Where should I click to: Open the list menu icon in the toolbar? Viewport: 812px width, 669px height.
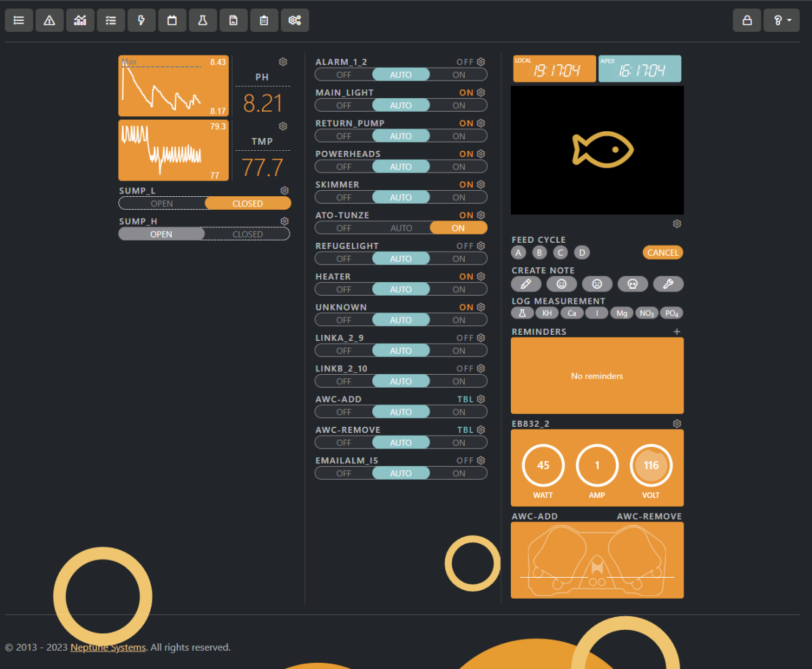coord(19,20)
